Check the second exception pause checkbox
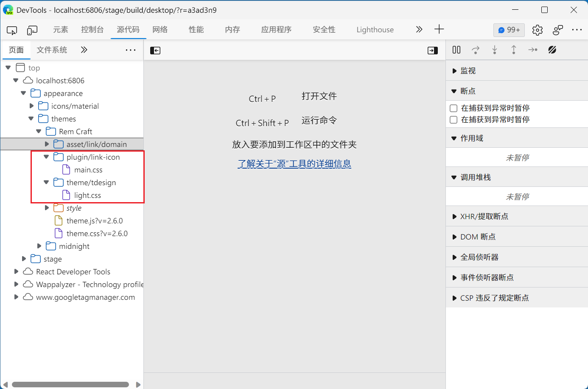Screen dimensions: 588x389 (x=453, y=120)
